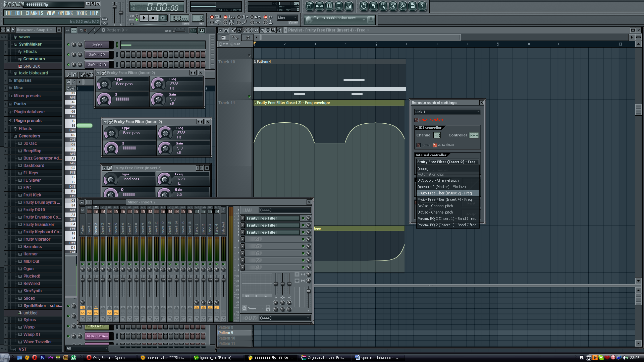Select Pattern mode radio button
Screen dimensions: 644x362
(x=137, y=16)
